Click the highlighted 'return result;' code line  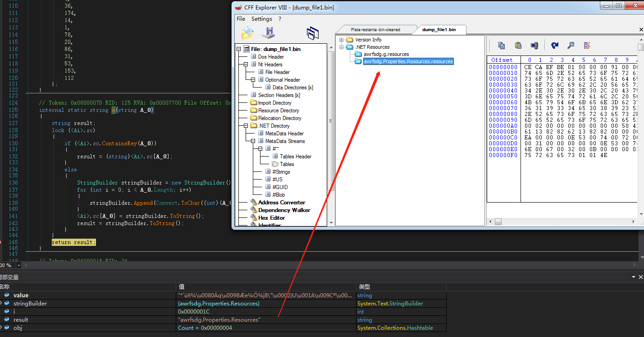74,242
